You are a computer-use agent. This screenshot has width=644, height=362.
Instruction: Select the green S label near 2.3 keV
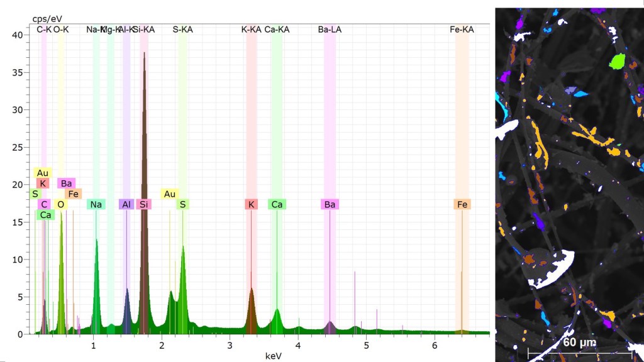click(x=182, y=204)
